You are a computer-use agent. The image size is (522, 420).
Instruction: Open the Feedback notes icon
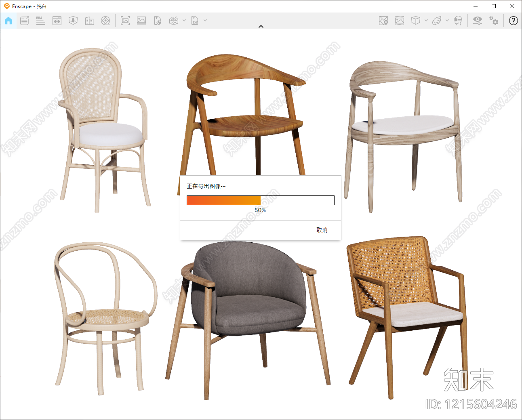[25, 21]
